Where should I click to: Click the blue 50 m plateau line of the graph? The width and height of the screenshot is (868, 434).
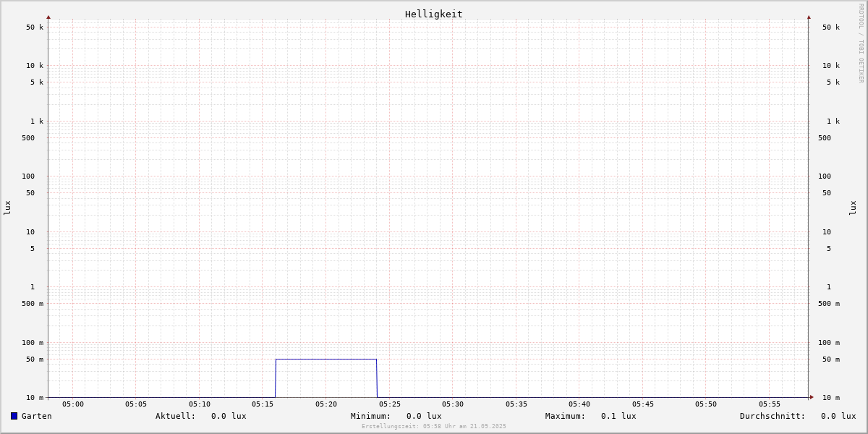point(326,359)
